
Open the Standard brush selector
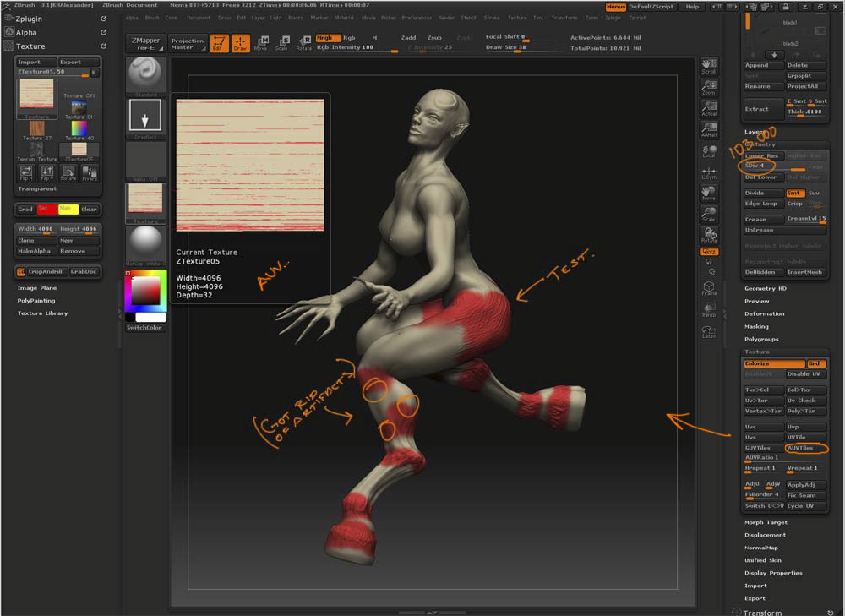pyautogui.click(x=145, y=77)
